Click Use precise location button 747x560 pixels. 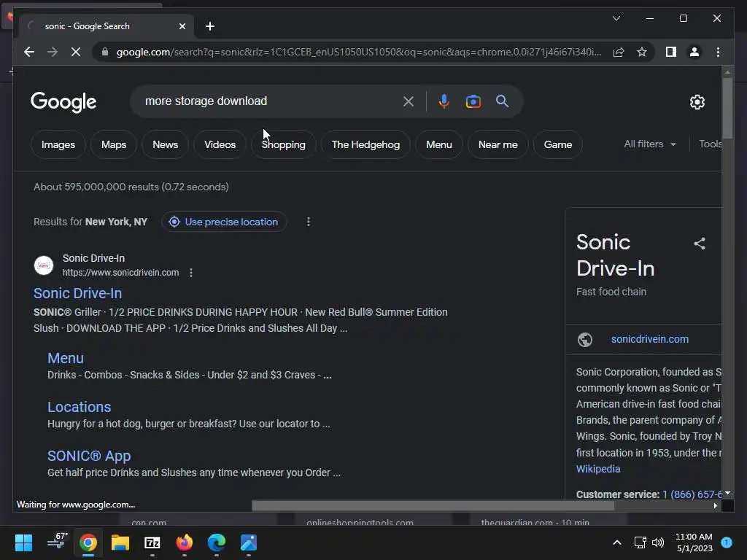pos(224,222)
